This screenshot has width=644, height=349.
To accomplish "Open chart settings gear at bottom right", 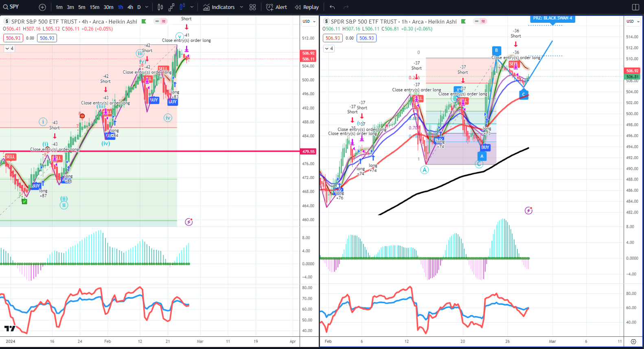I will click(633, 341).
